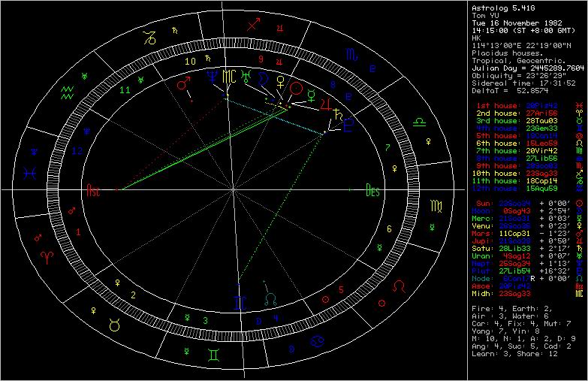Click the large yellow Capricorn sign on the outer ring

tap(149, 38)
